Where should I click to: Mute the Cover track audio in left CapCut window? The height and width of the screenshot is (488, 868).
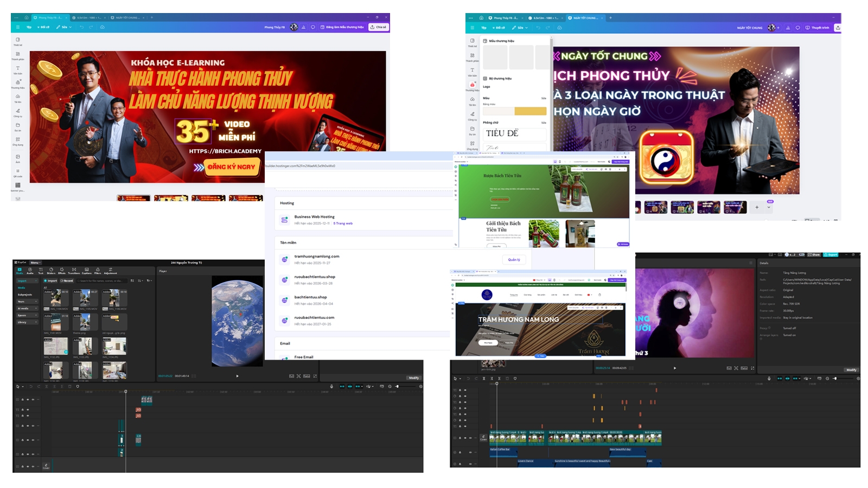33,466
